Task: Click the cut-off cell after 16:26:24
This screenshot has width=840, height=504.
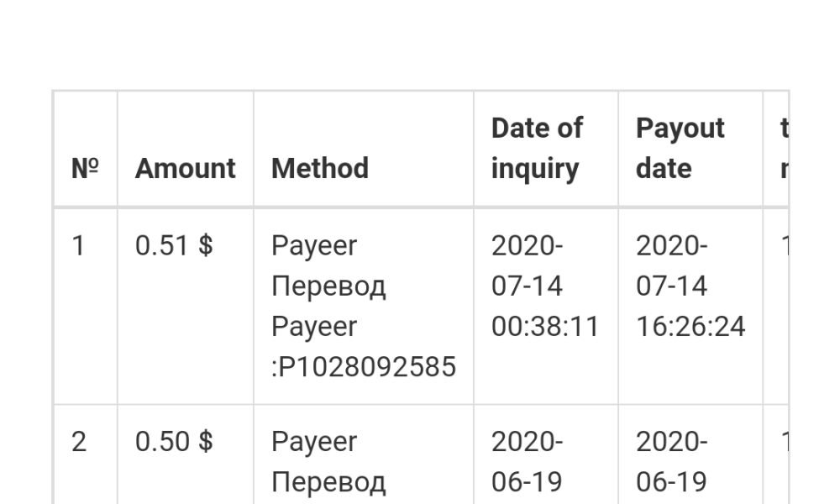Action: point(784,246)
